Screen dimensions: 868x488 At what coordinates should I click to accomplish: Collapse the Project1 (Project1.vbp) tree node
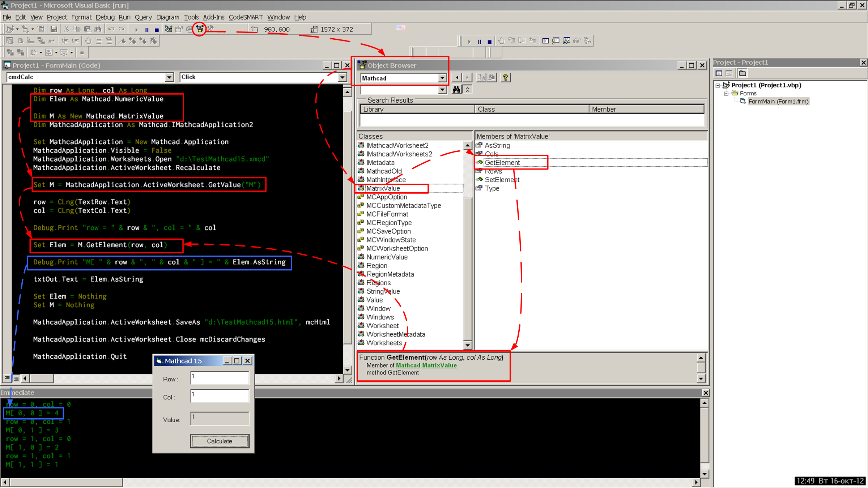pos(718,86)
